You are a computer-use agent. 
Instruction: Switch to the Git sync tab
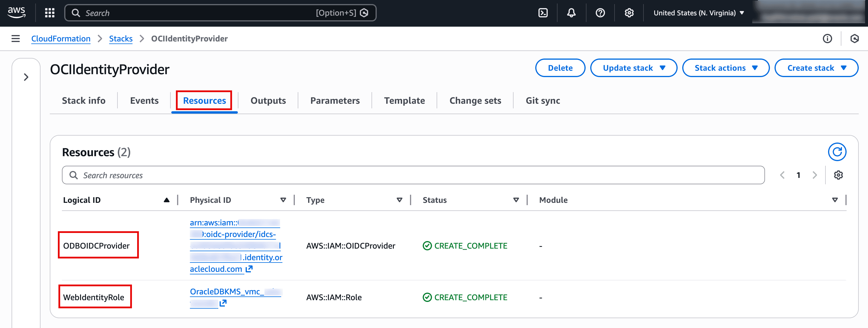coord(543,101)
